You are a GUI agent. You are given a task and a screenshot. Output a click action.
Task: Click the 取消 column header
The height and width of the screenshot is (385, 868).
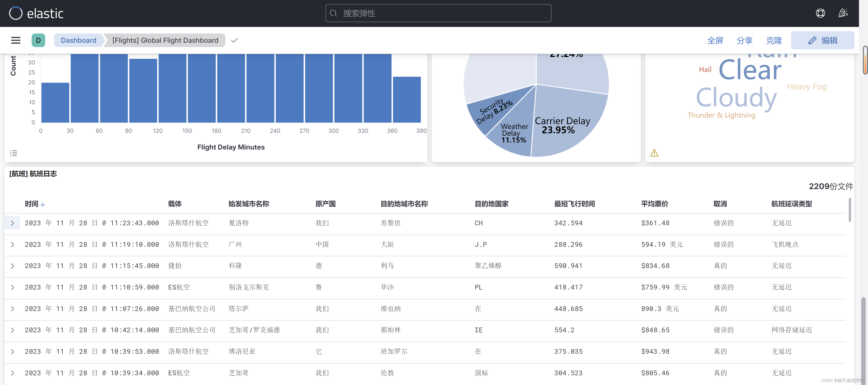(x=720, y=204)
